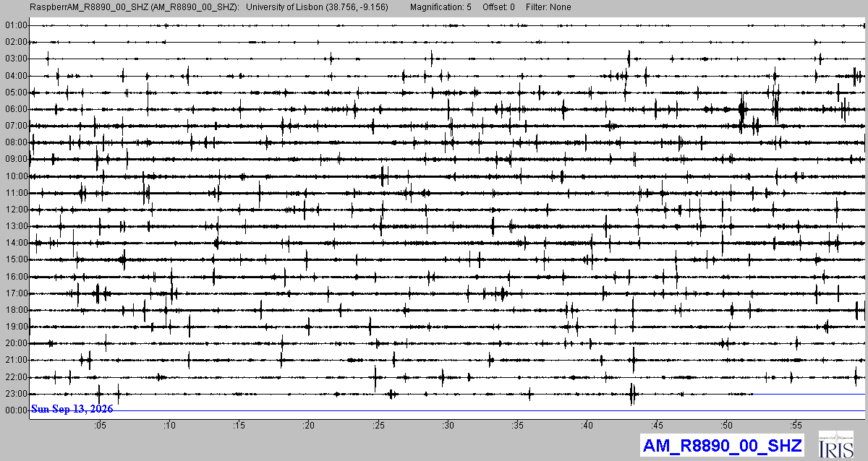Click the :05 minute axis marker
The width and height of the screenshot is (868, 461).
tap(100, 425)
